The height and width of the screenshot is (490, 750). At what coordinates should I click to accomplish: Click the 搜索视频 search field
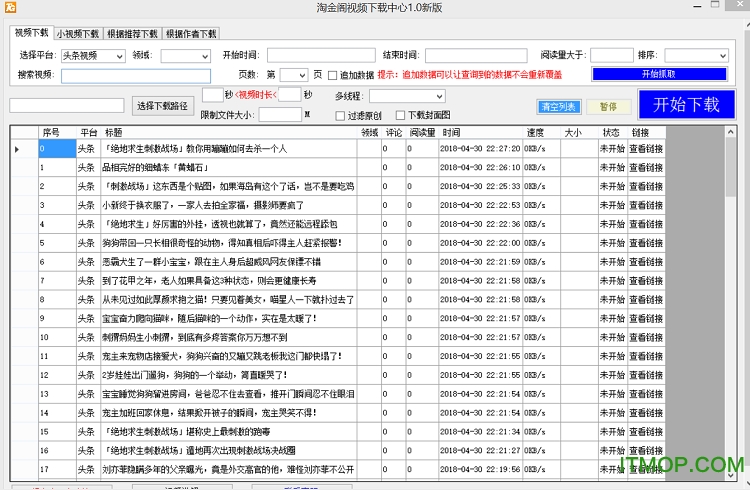(136, 76)
